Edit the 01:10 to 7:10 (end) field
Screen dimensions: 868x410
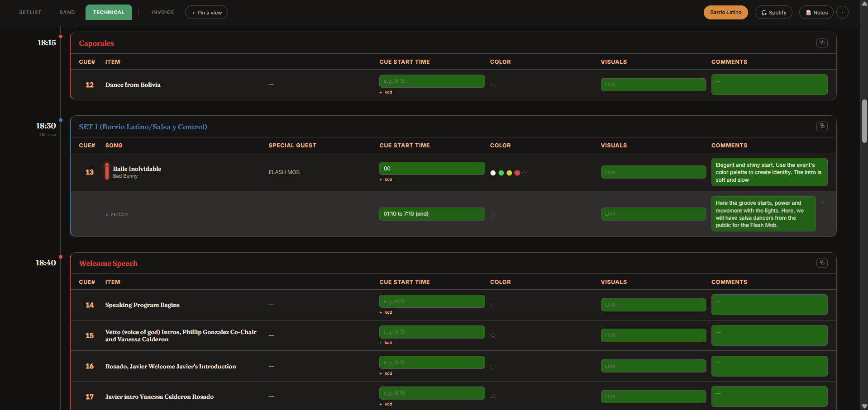pos(432,214)
